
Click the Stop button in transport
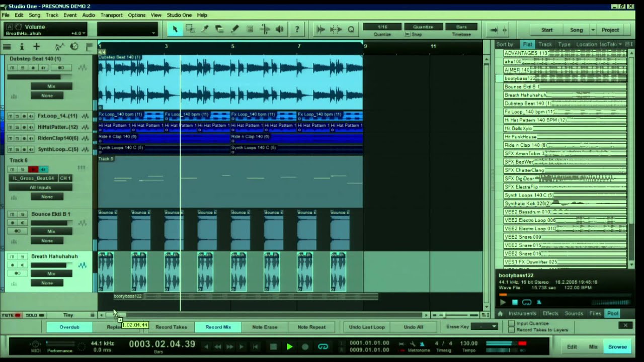pyautogui.click(x=273, y=346)
